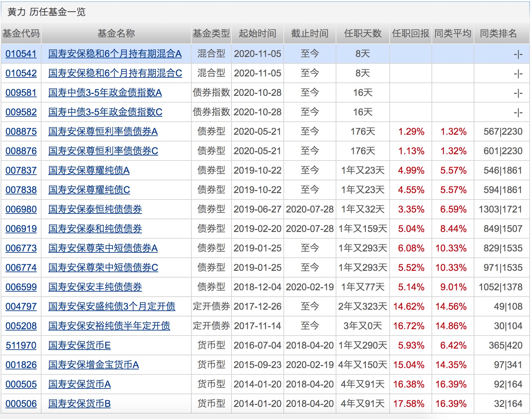The height and width of the screenshot is (419, 532).
Task: Open fund 国寿安保尊恒利率债债券A
Action: (x=103, y=131)
